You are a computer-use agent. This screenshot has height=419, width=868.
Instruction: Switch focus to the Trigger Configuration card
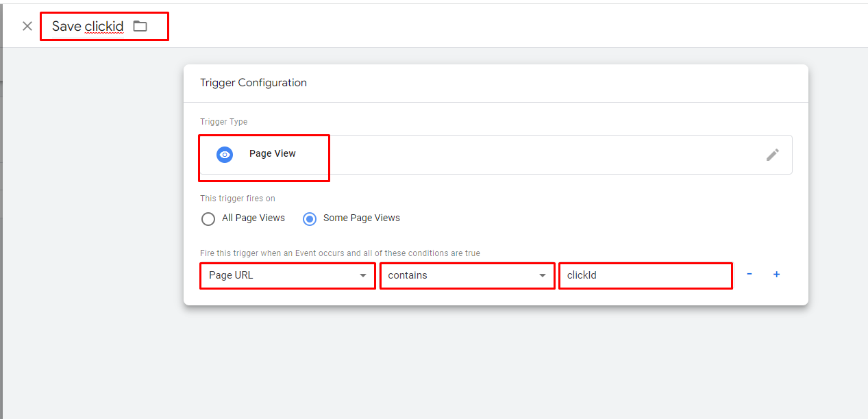(x=495, y=185)
